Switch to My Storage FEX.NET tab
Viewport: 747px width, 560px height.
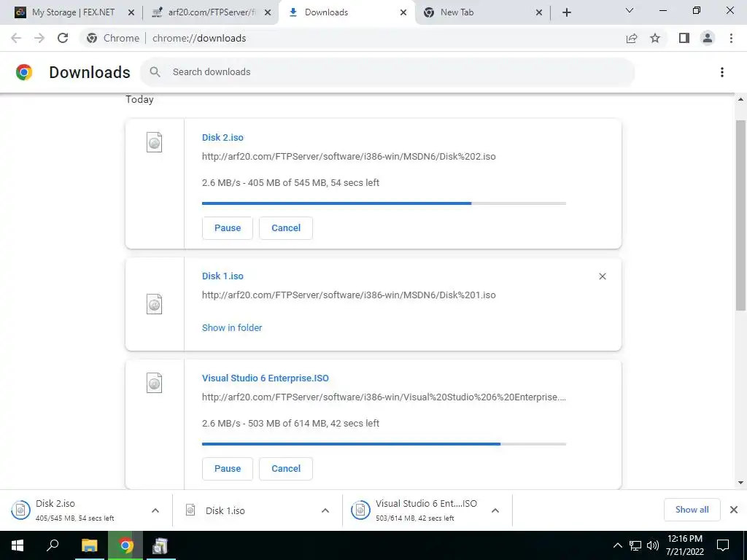point(73,12)
